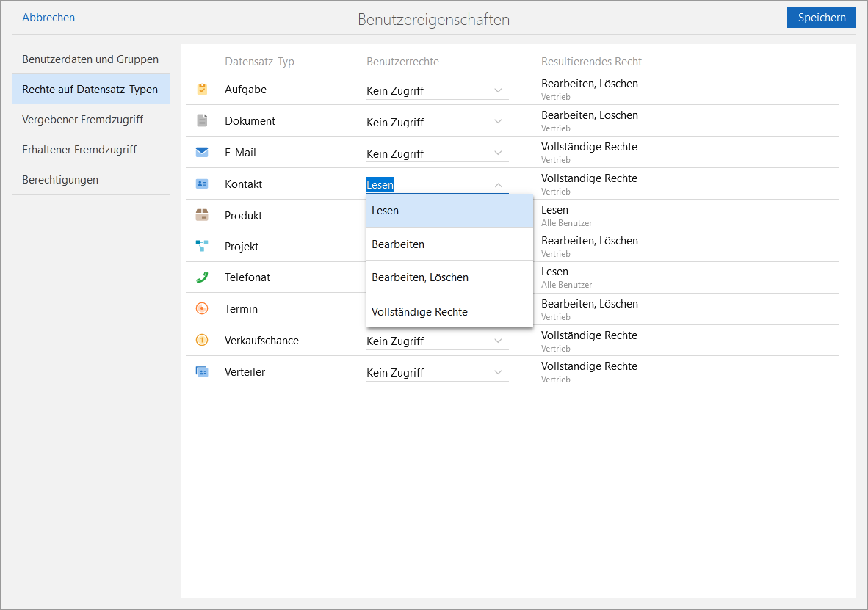The height and width of the screenshot is (610, 868).
Task: Click the Aufgabe clipboard icon
Action: coord(202,90)
